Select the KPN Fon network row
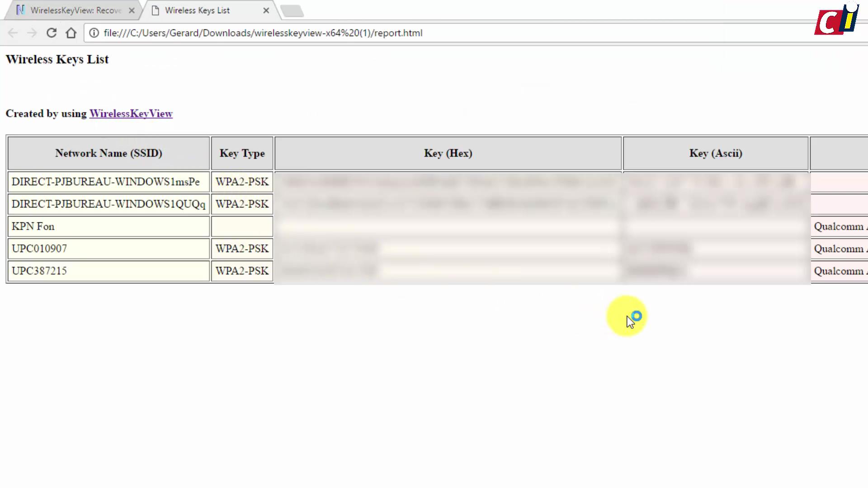The image size is (868, 488). [108, 226]
